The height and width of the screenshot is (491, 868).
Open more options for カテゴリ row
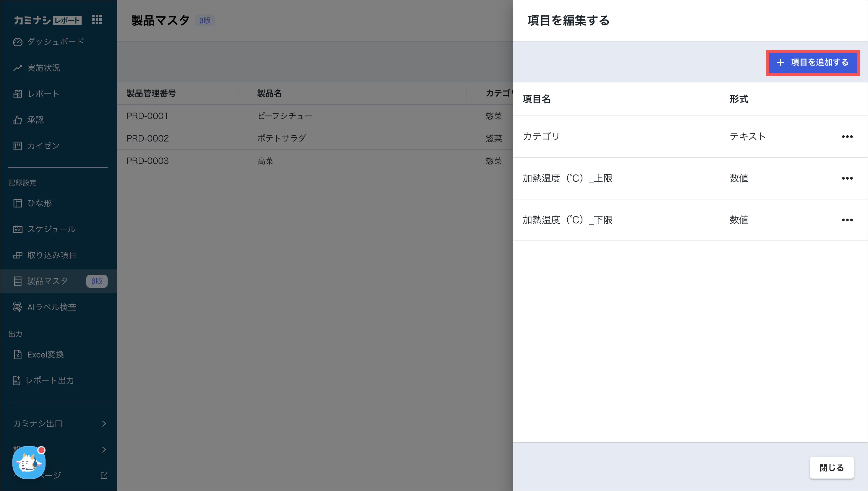tap(847, 136)
